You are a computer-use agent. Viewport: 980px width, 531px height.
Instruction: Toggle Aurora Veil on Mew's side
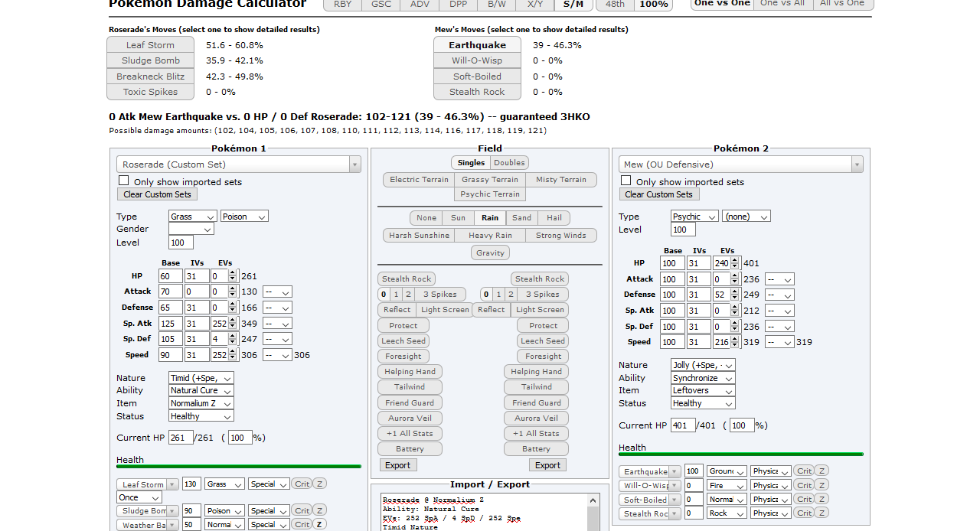tap(536, 419)
